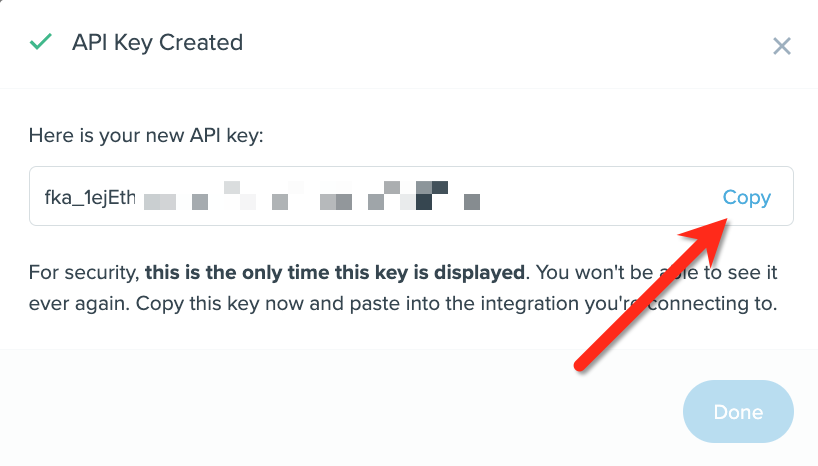
Task: Close the API Key Created dialog
Action: coord(781,46)
